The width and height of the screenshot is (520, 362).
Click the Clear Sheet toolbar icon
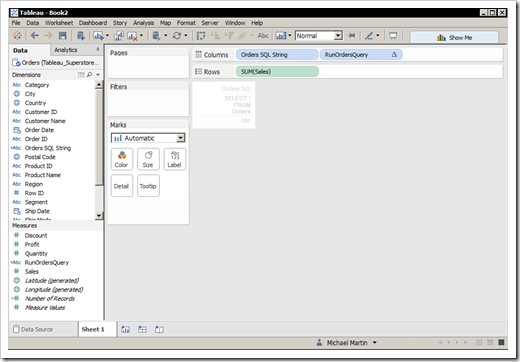pyautogui.click(x=133, y=36)
